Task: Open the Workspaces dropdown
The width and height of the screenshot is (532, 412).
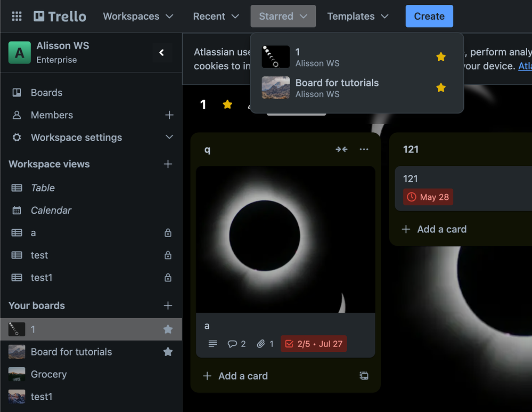Action: [x=138, y=16]
